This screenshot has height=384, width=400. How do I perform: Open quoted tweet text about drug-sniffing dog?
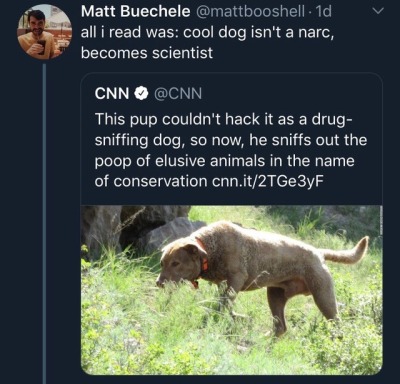[x=230, y=150]
